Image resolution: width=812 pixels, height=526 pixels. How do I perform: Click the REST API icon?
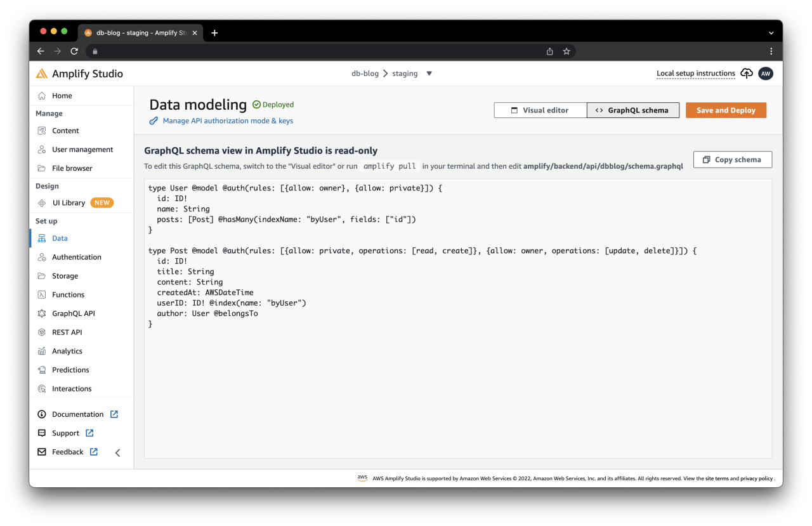42,332
